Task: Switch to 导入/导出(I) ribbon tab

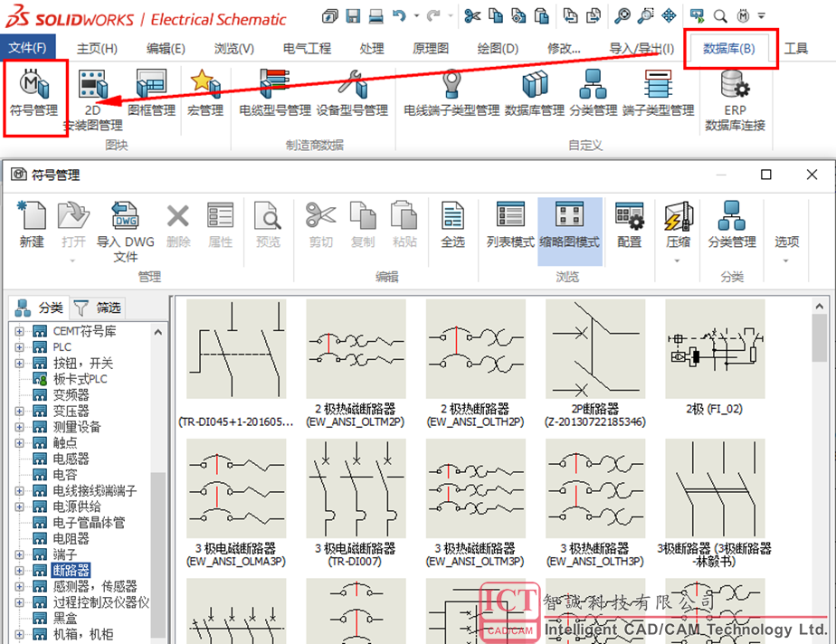Action: [x=641, y=49]
